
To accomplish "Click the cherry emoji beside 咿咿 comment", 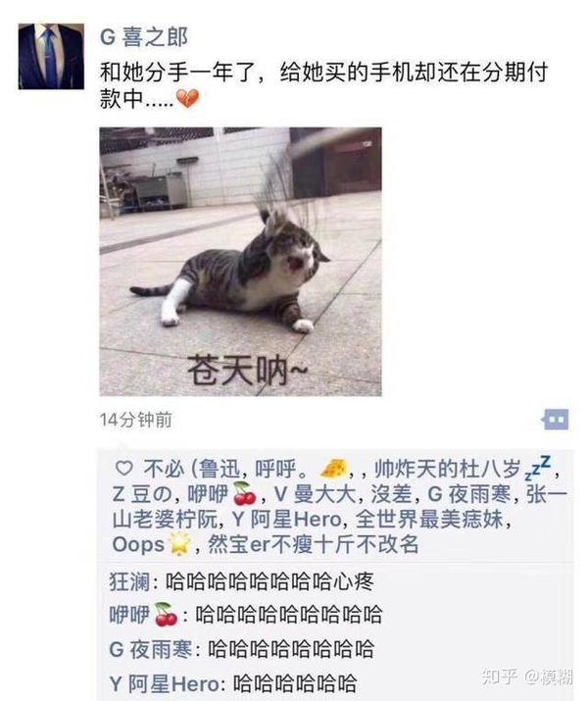I will 166,614.
